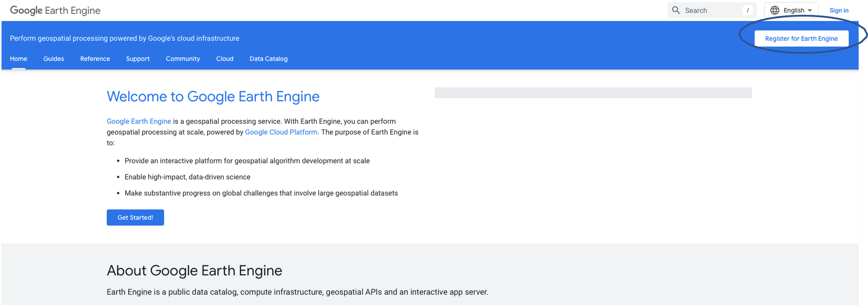This screenshot has width=868, height=305.
Task: Open the Support tab
Action: coord(138,59)
